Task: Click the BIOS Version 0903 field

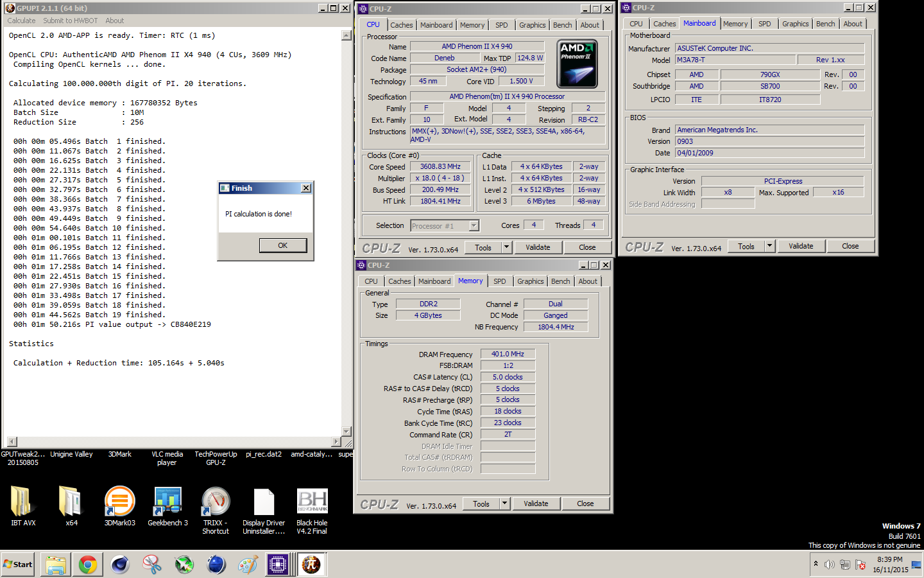Action: tap(769, 141)
